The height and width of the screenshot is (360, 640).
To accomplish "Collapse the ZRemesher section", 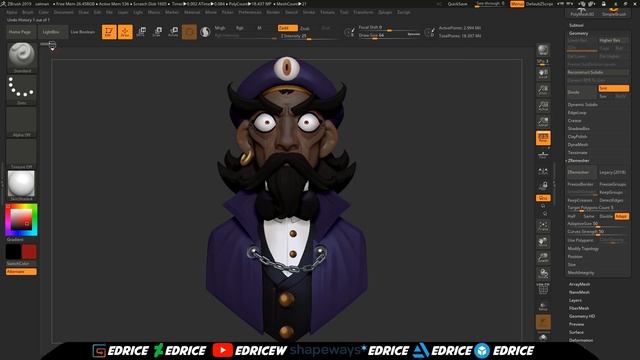I will tap(578, 161).
